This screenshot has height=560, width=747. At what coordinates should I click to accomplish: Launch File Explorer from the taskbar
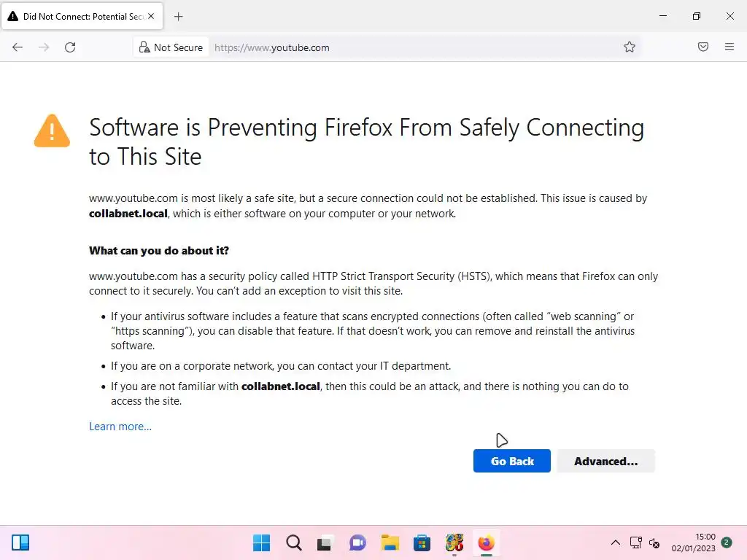coord(390,543)
